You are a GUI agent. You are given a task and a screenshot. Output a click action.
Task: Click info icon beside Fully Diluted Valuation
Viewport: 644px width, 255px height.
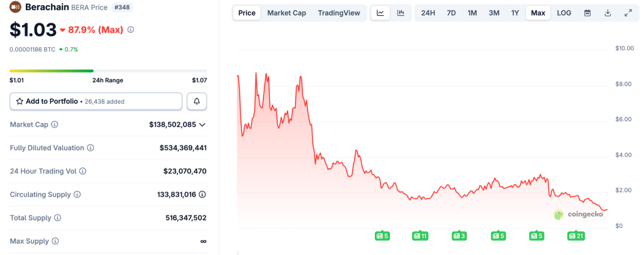pyautogui.click(x=90, y=148)
